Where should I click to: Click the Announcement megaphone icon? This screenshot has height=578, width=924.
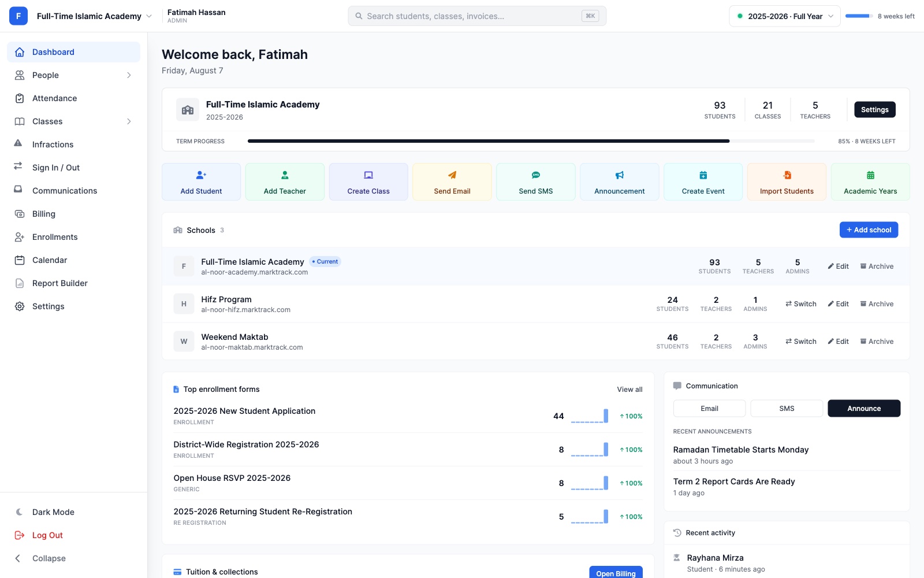(620, 175)
